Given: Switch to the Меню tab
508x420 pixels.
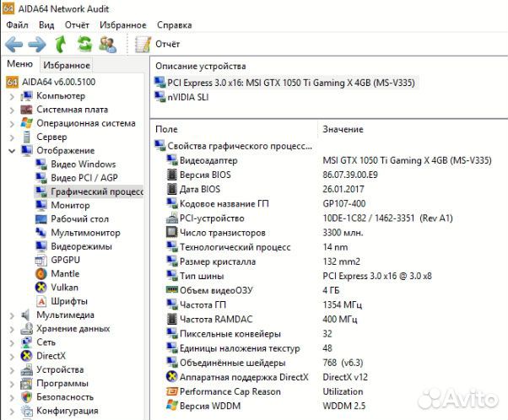Looking at the screenshot, I should coord(19,64).
